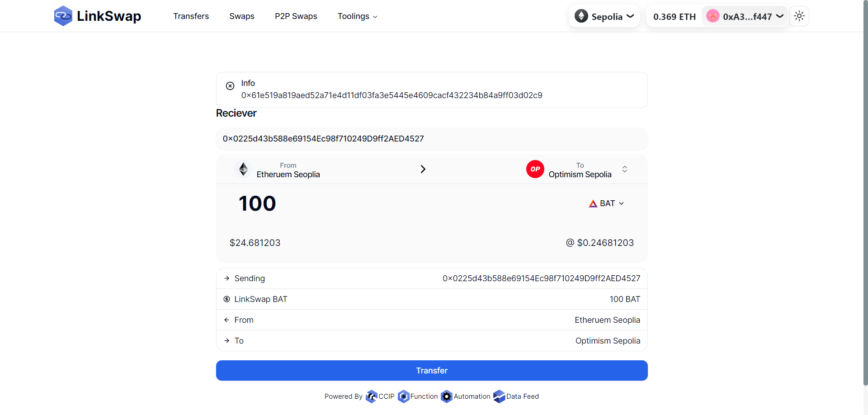The height and width of the screenshot is (415, 868).
Task: Dismiss the Info alert circle-x icon
Action: (x=230, y=86)
